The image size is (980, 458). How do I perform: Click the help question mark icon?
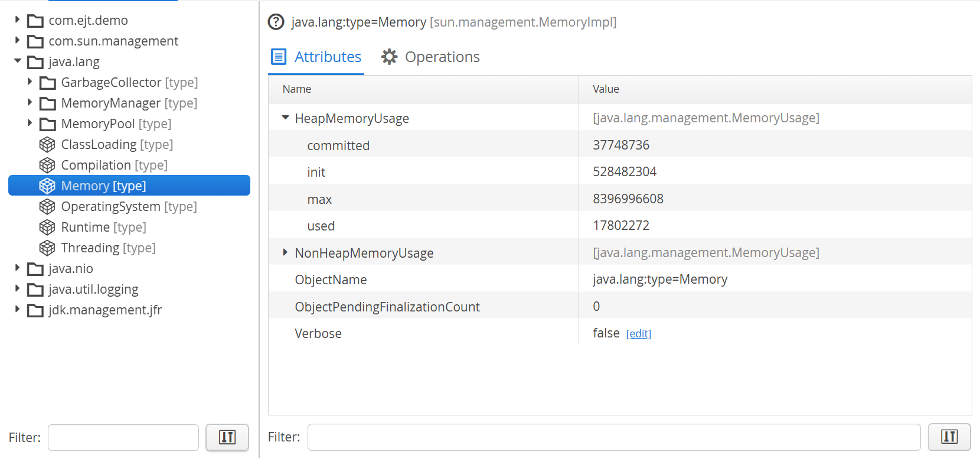click(276, 22)
